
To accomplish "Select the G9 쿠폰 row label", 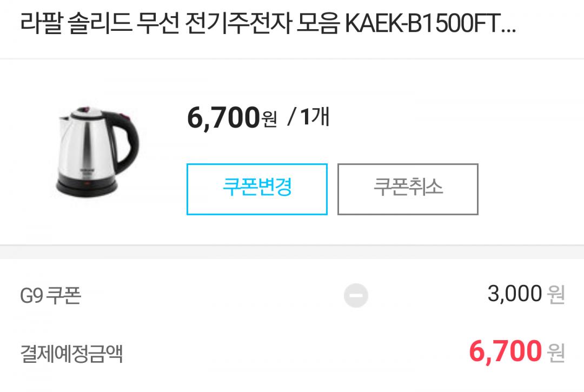I will 51,296.
